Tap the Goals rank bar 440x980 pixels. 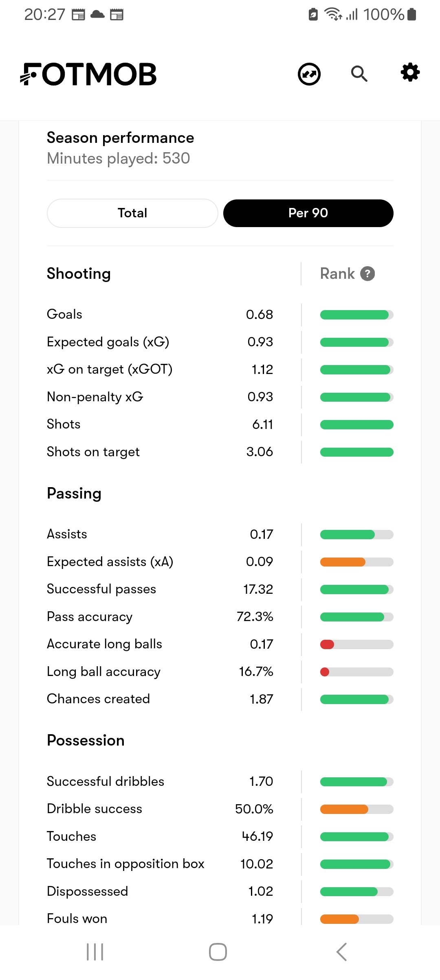click(x=356, y=315)
